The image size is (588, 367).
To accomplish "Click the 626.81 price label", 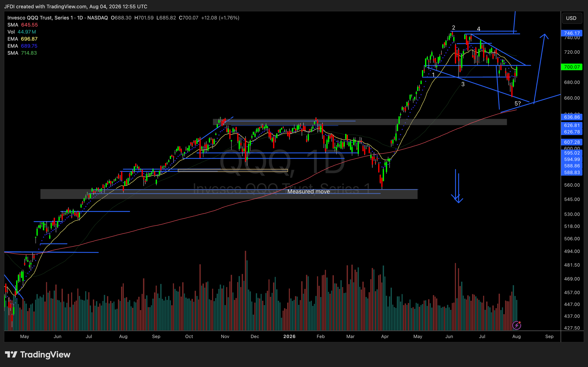I will click(x=572, y=125).
